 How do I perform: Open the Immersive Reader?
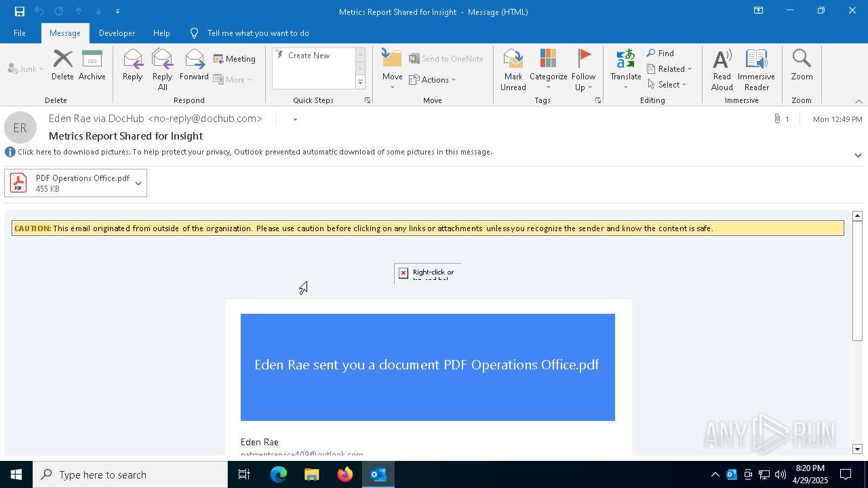756,70
